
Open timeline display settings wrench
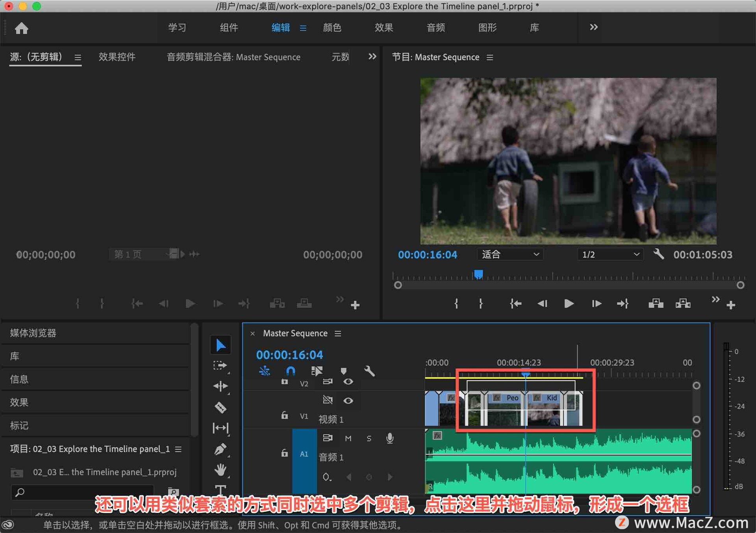(x=369, y=371)
